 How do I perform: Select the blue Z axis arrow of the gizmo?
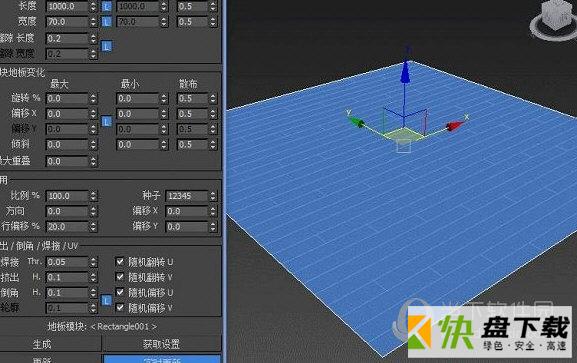(x=405, y=72)
